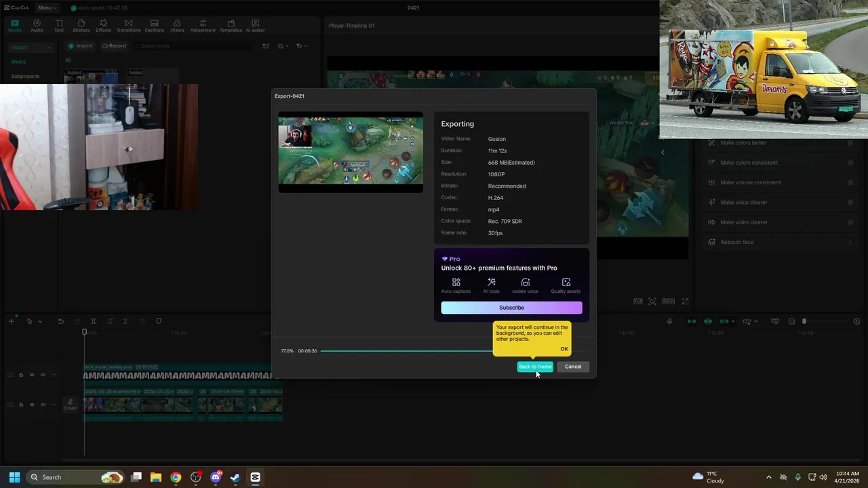
Task: Open the Windows Start menu
Action: (14, 477)
